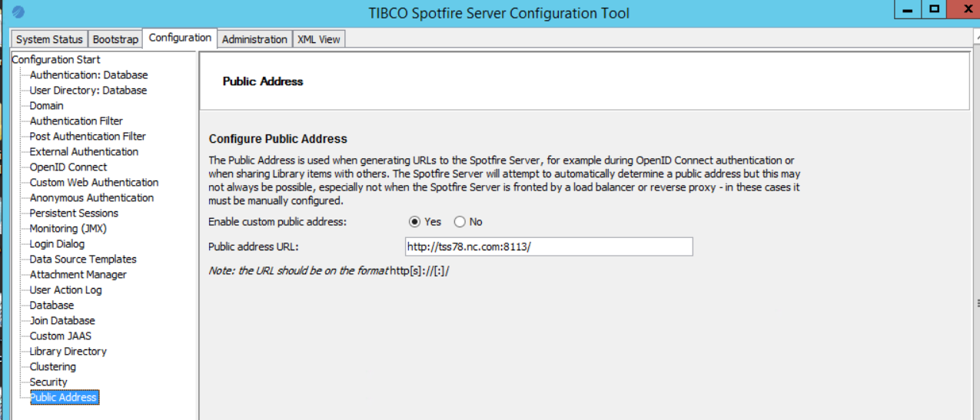
Task: Select No for custom public address
Action: (460, 222)
